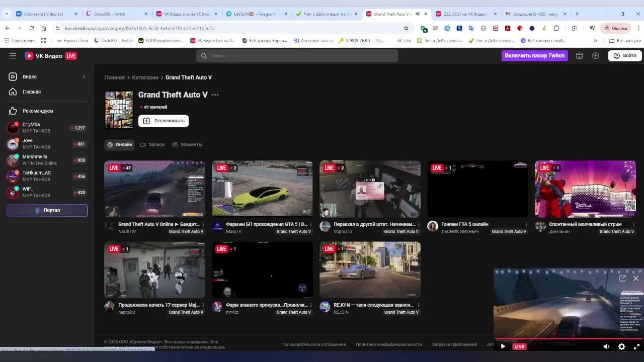The height and width of the screenshot is (362, 644).
Task: Go back with the browser back arrow
Action: [x=8, y=28]
